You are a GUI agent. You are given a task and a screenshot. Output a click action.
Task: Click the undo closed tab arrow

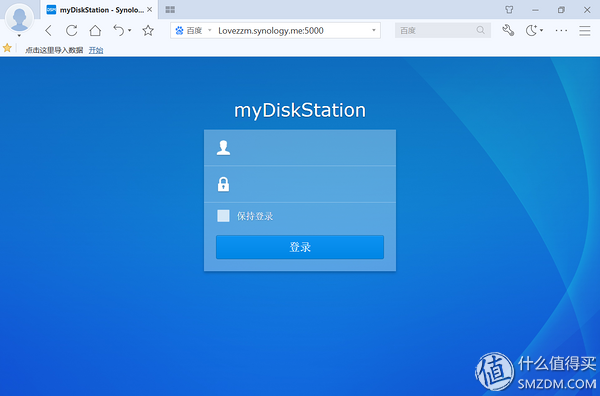click(x=119, y=30)
